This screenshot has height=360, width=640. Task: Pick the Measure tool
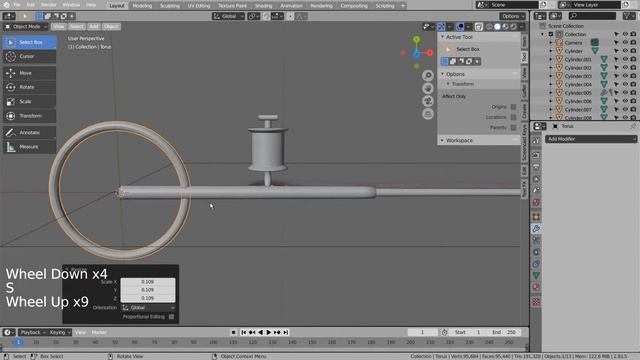(29, 147)
